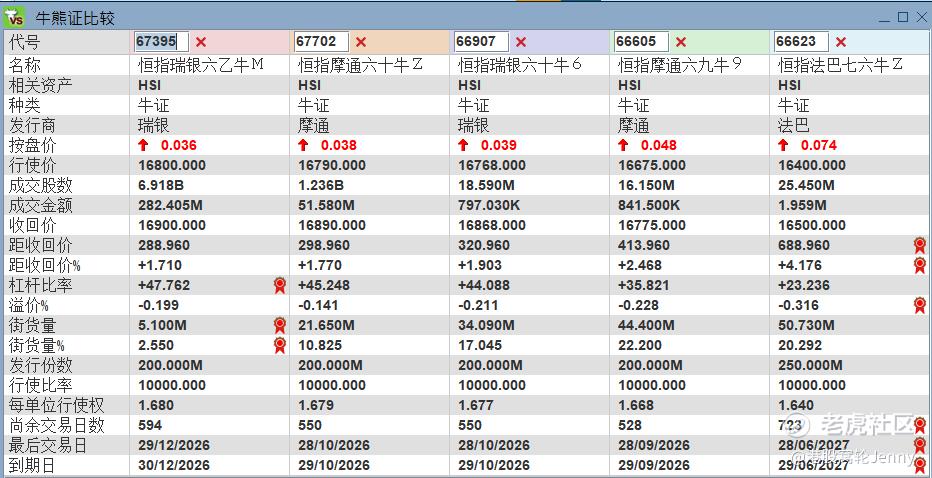Click the red up arrow beside 0.074

783,145
